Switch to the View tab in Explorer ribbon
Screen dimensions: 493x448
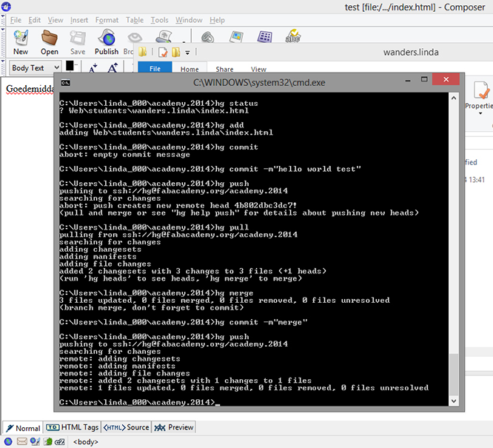click(x=258, y=69)
